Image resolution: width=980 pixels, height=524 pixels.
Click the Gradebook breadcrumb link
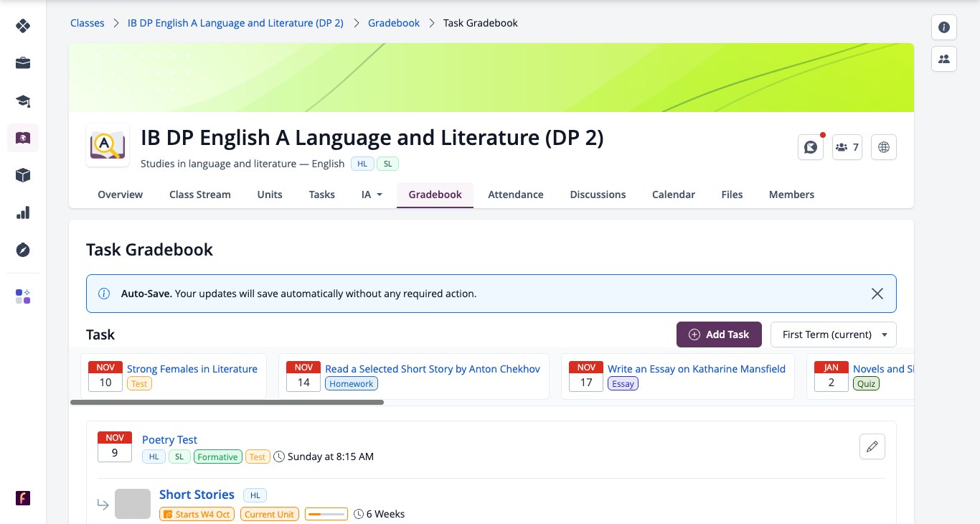[394, 23]
